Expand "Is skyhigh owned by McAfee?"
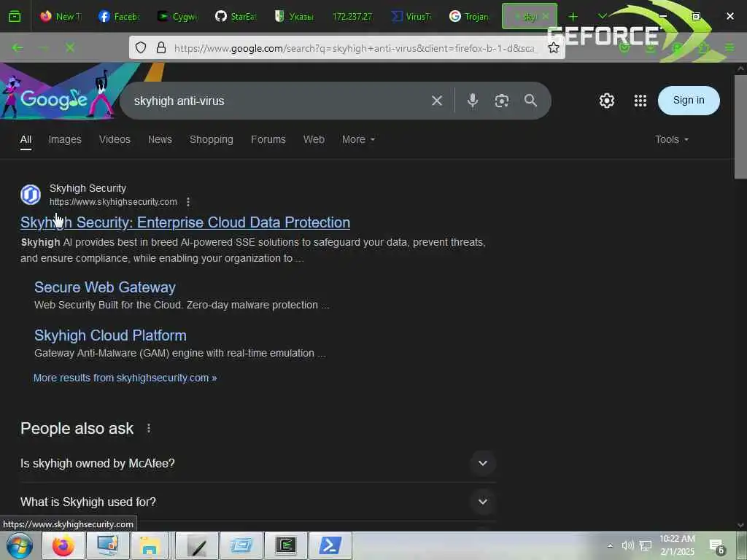This screenshot has height=560, width=747. [x=258, y=463]
